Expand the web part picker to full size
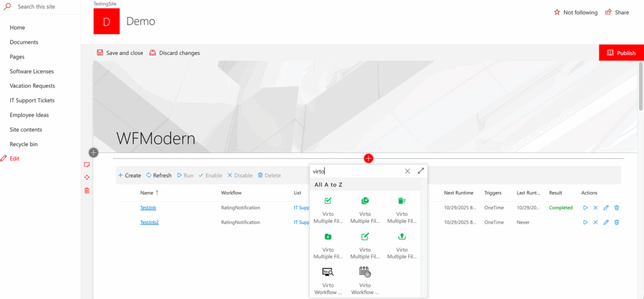Viewport: 644px width, 299px height. point(421,171)
